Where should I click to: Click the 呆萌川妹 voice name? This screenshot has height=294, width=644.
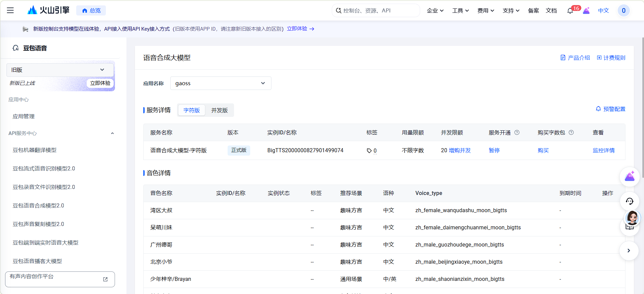point(161,227)
